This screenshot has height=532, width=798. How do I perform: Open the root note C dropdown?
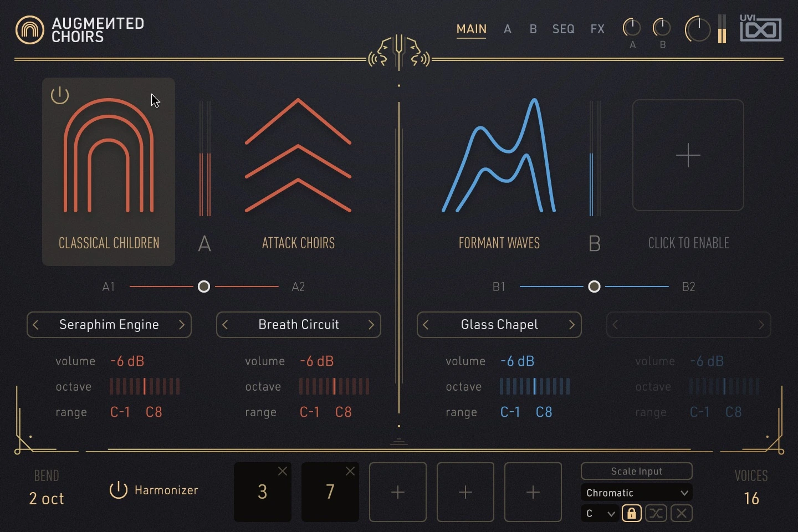[600, 513]
